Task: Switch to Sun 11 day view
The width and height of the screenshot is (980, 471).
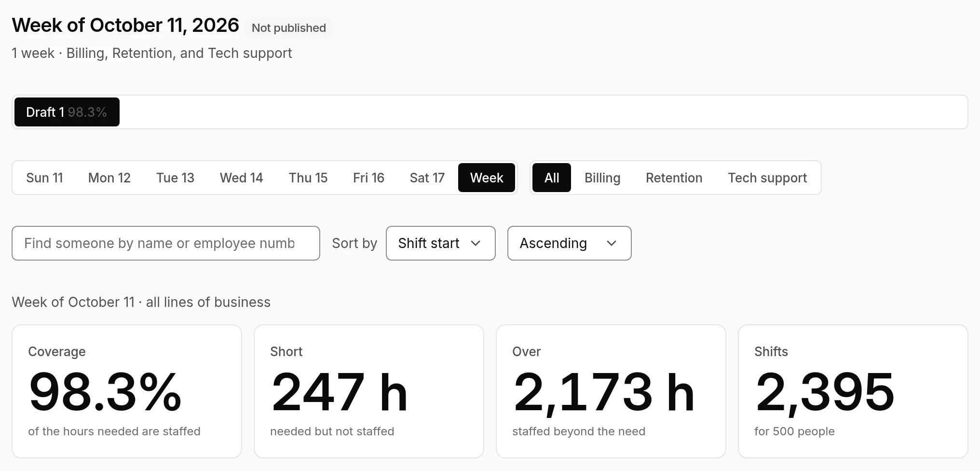Action: [x=44, y=178]
